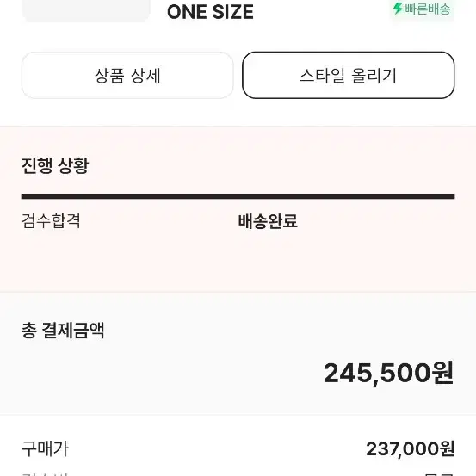Click the empty space below the two buttons
Screen dimensions: 476x476
238,112
